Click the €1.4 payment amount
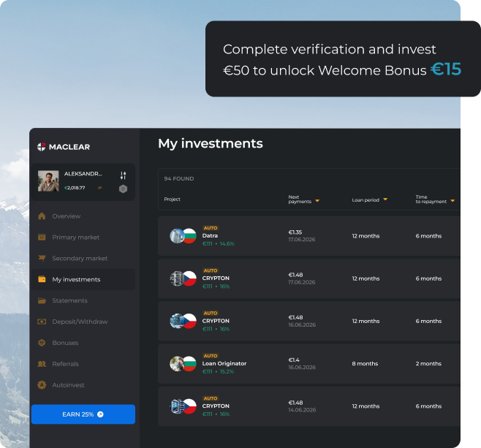This screenshot has width=481, height=448. 294,360
